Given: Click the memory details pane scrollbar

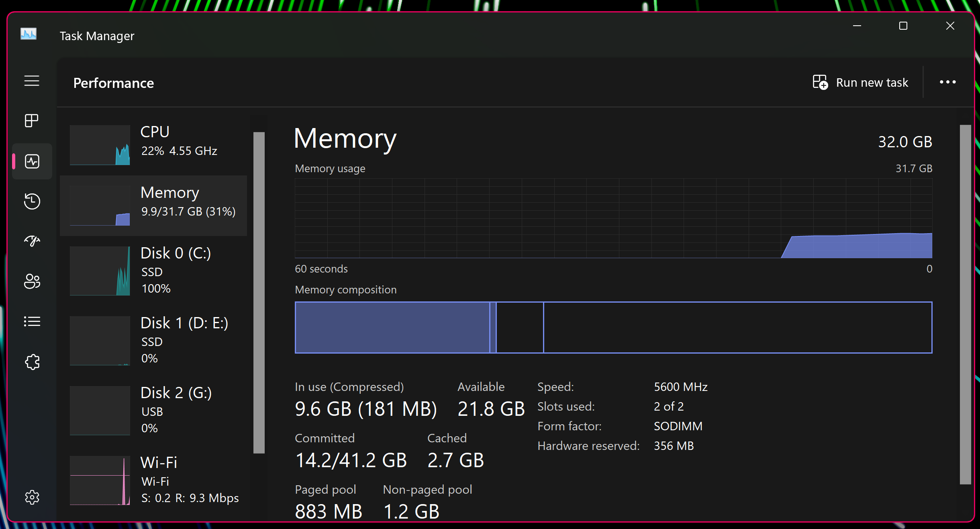Looking at the screenshot, I should pyautogui.click(x=965, y=304).
